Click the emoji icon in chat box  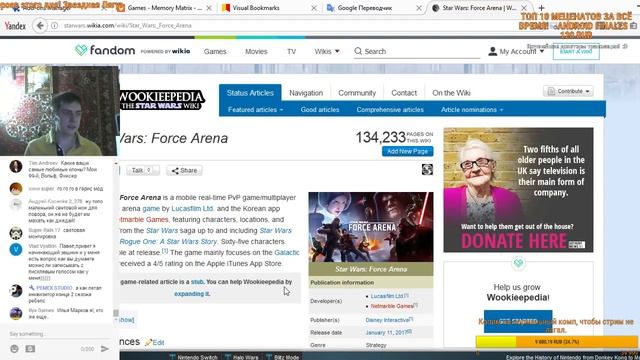[x=14, y=349]
